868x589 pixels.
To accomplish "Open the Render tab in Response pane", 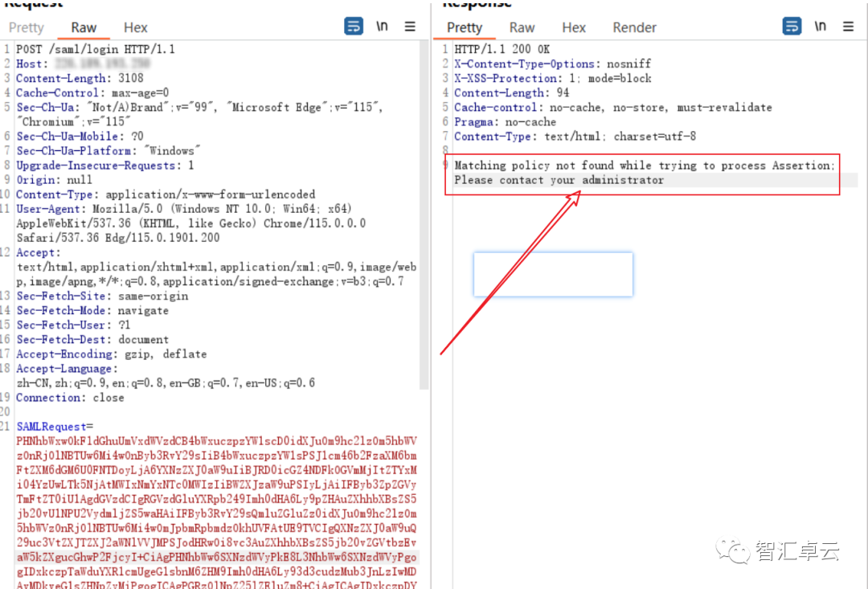I will click(634, 27).
